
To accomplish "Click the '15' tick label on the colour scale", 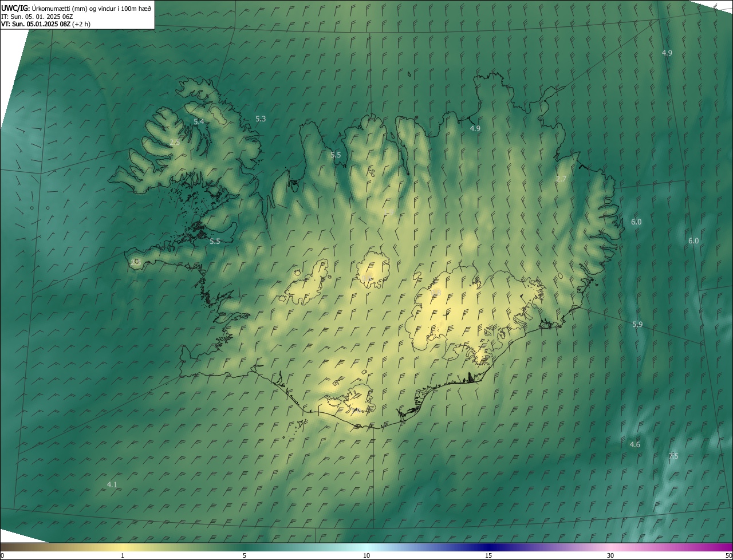I will tap(488, 555).
